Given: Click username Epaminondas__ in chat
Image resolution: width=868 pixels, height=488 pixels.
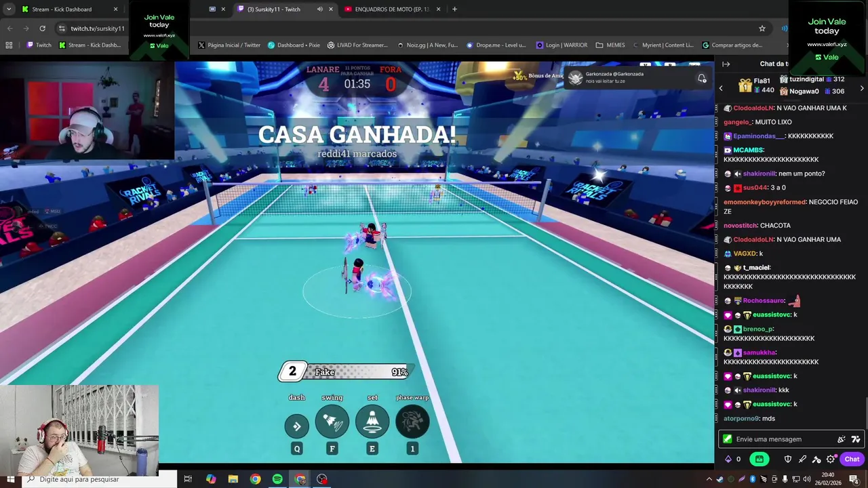Looking at the screenshot, I should 758,136.
